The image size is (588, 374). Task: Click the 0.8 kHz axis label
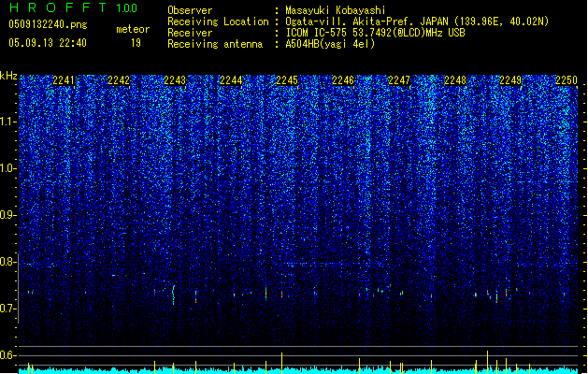click(8, 262)
